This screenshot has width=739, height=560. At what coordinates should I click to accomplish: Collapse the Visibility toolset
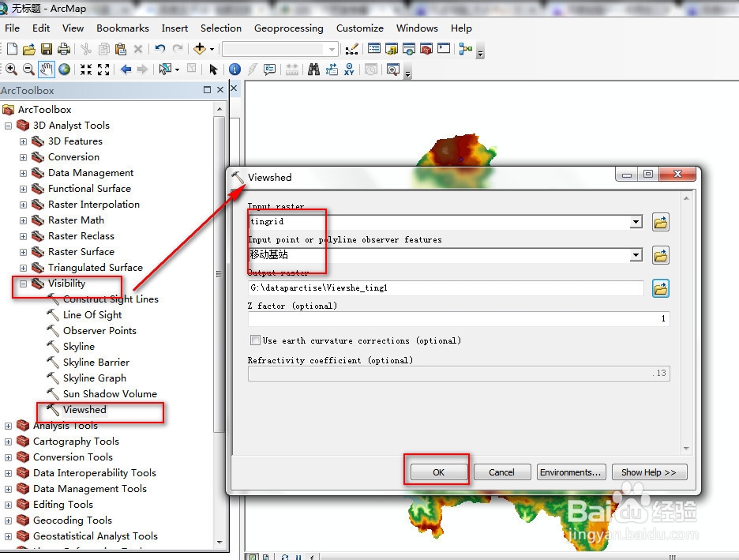pyautogui.click(x=23, y=284)
